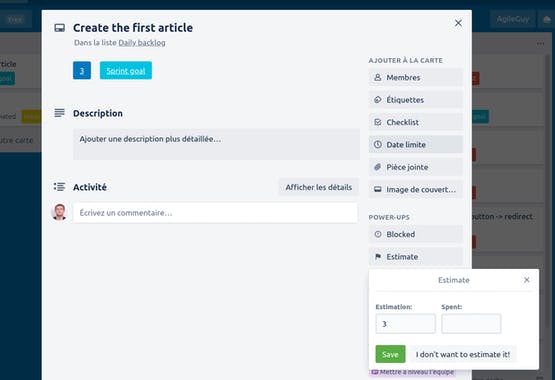This screenshot has width=555, height=380.
Task: Click the flag icon on Estimate
Action: coord(378,256)
